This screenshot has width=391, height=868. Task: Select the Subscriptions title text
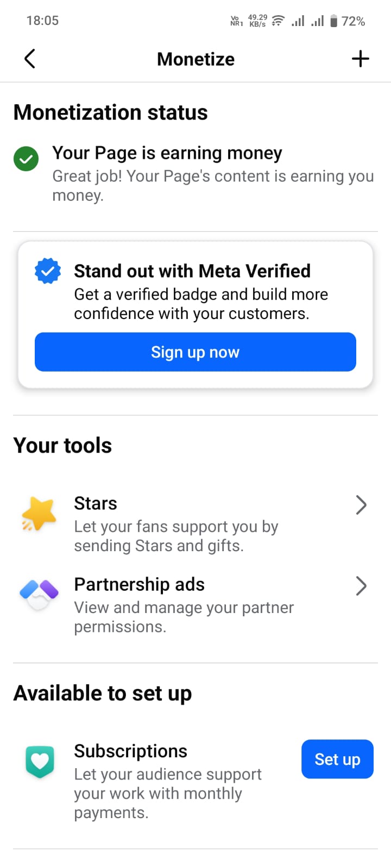130,751
